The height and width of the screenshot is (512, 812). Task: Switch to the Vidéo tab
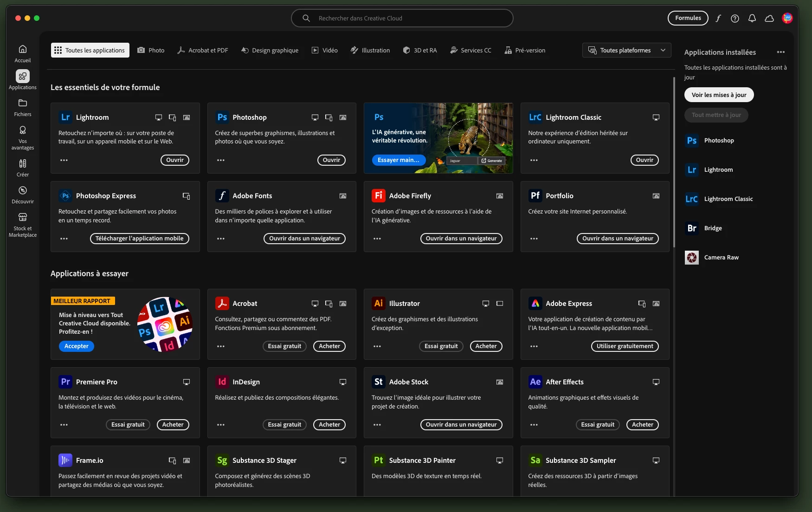324,50
